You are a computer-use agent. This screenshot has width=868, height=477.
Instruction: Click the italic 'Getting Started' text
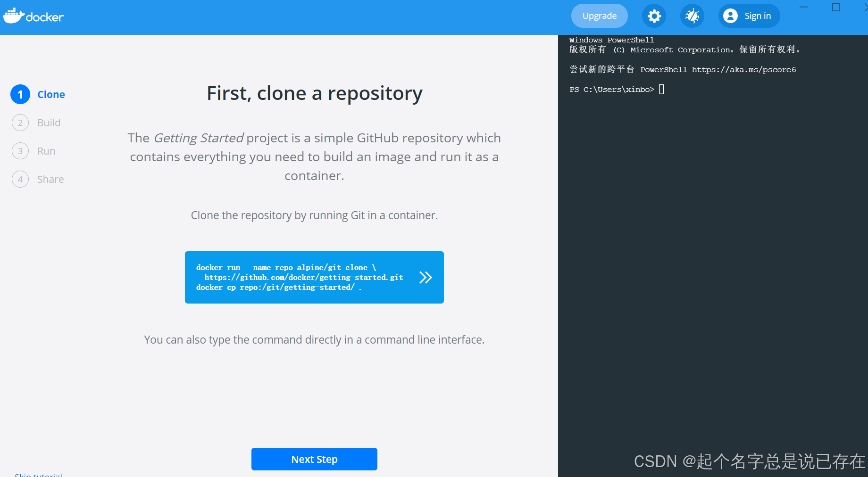tap(199, 138)
